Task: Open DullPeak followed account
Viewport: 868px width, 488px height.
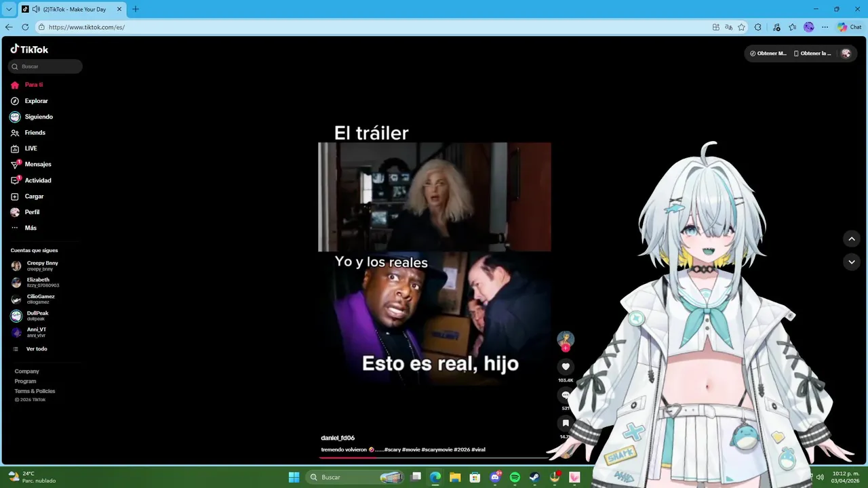Action: pyautogui.click(x=30, y=316)
